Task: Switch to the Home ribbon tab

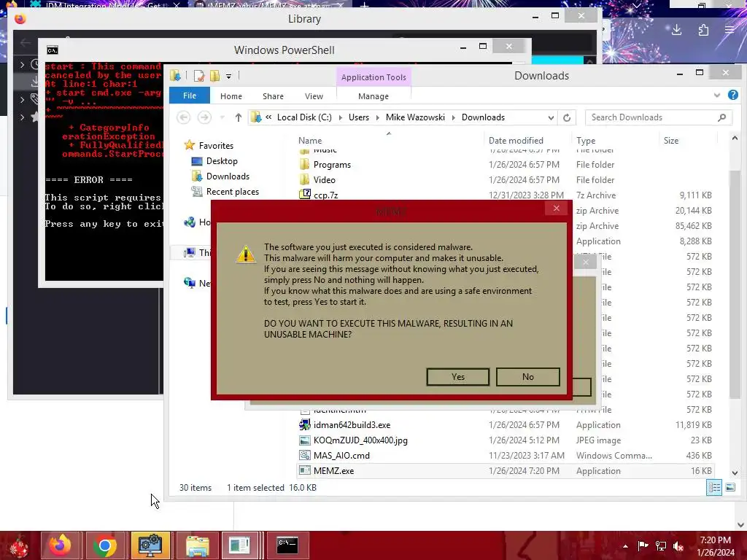Action: tap(231, 96)
